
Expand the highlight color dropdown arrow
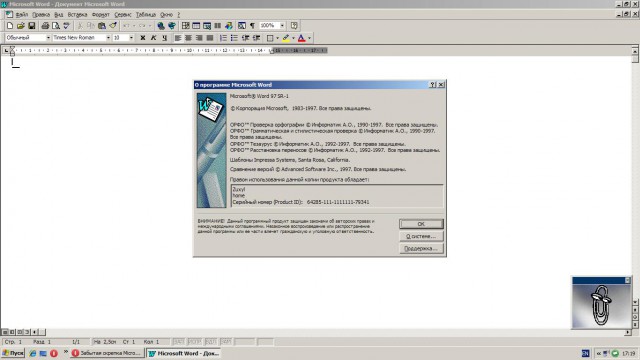(x=293, y=38)
